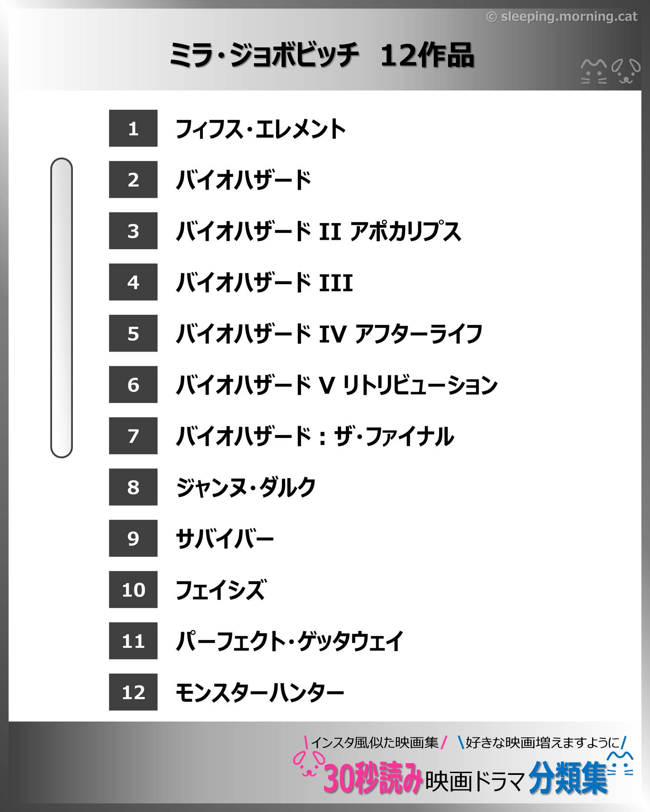This screenshot has width=650, height=812.
Task: Click the gray cat and rabbit icon in header
Action: pyautogui.click(x=611, y=71)
